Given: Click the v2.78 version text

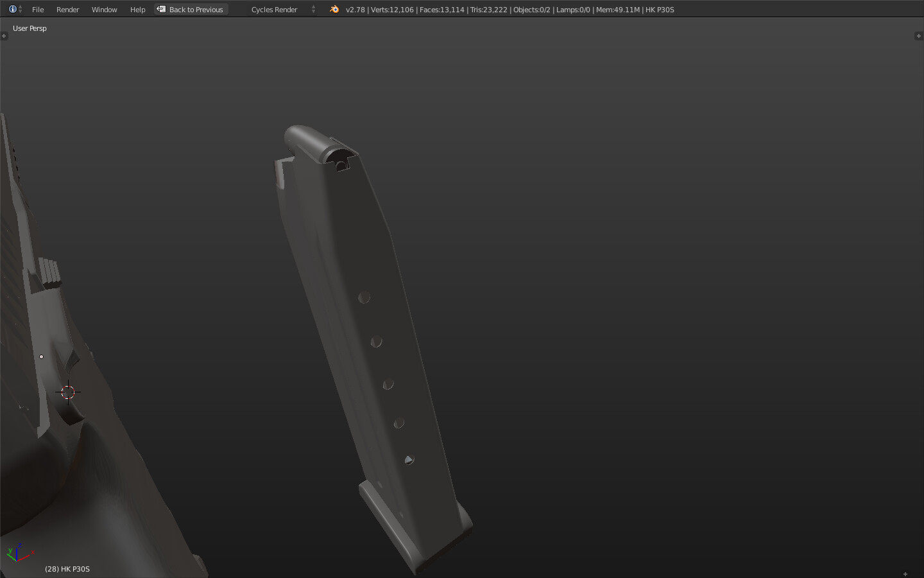Looking at the screenshot, I should 355,10.
